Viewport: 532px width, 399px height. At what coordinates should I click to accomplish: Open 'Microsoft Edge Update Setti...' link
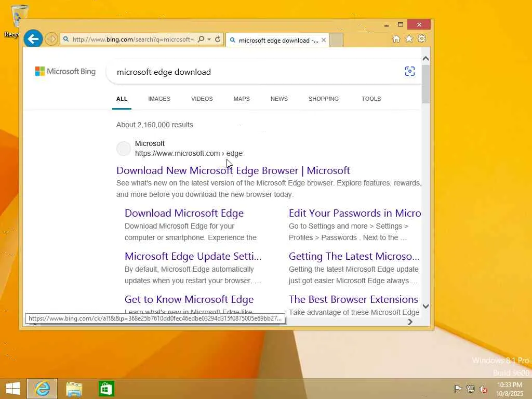pos(193,256)
